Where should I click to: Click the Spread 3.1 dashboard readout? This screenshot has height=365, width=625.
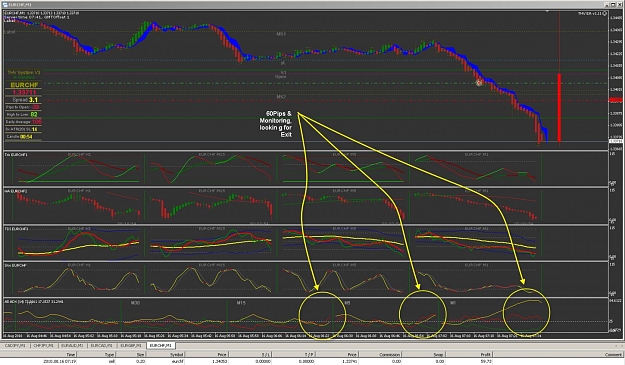click(25, 100)
